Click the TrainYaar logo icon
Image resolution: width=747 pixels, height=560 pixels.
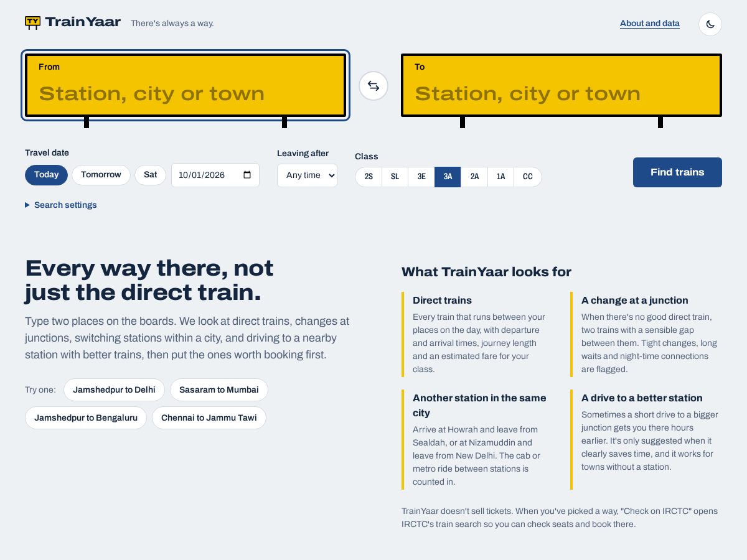point(32,23)
